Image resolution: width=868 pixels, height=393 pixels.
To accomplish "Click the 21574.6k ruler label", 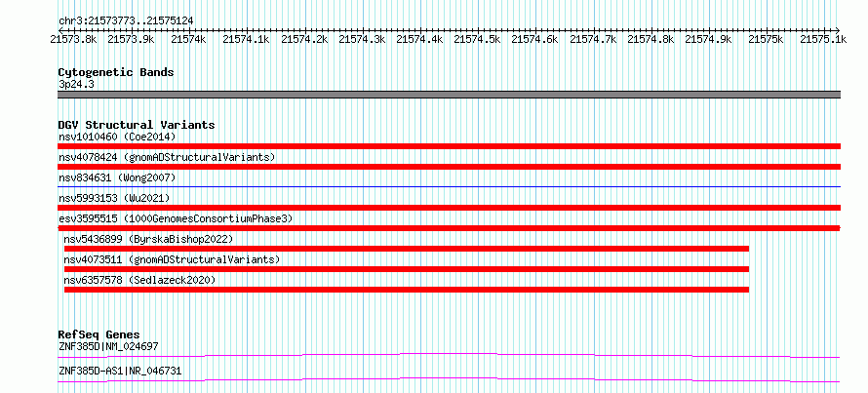I will (x=535, y=39).
